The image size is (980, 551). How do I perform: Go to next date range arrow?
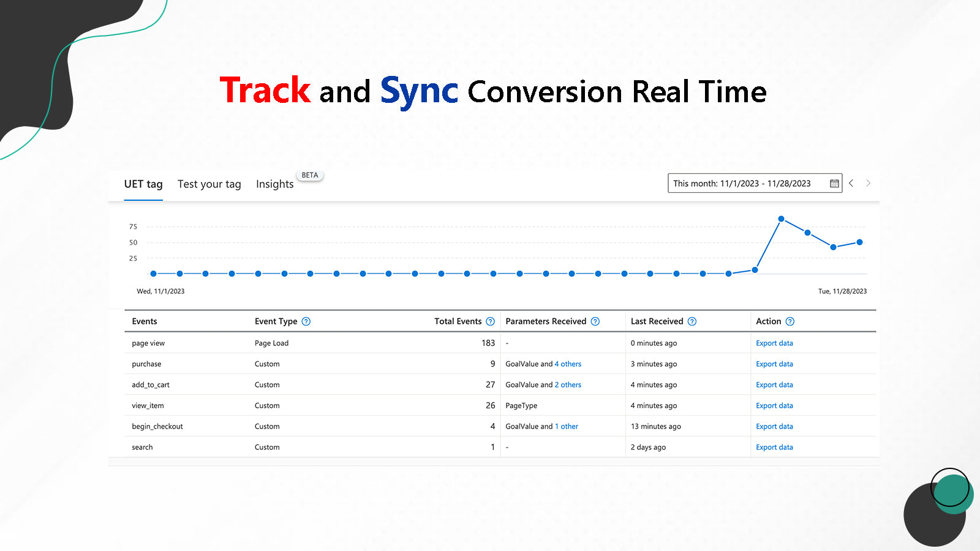[x=868, y=183]
